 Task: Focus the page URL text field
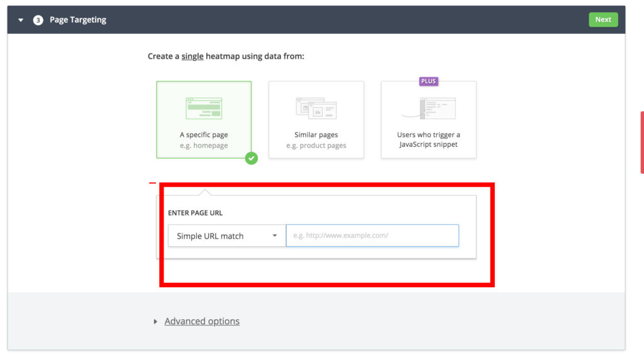point(372,235)
